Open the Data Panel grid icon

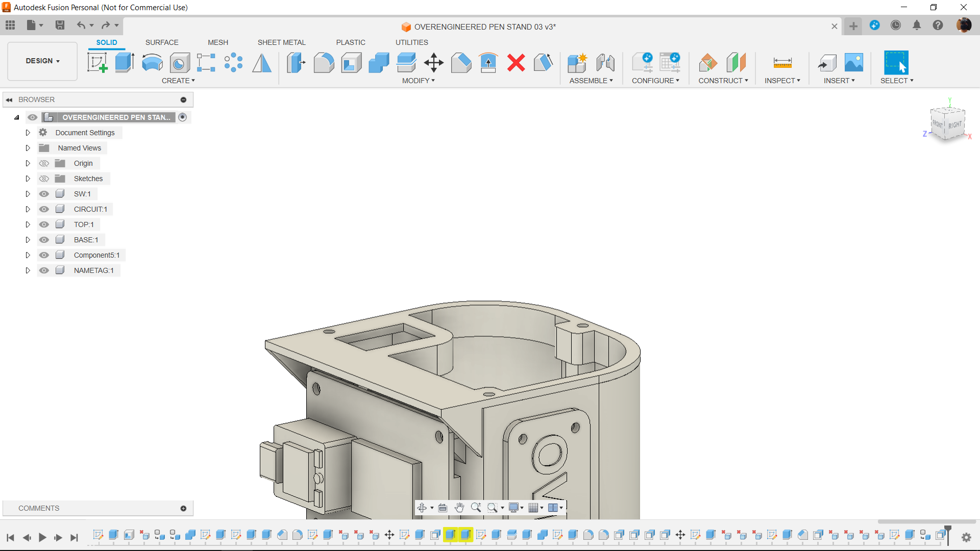(10, 25)
